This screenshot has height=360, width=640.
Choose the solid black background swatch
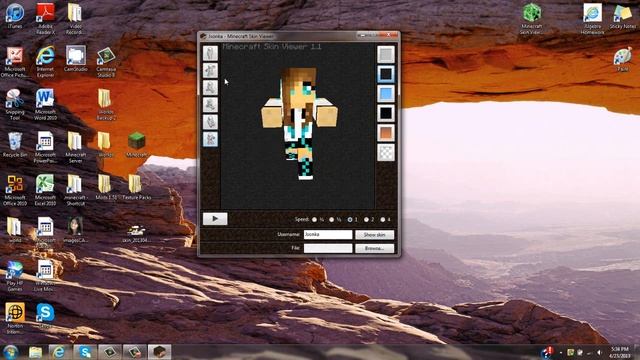pyautogui.click(x=385, y=113)
